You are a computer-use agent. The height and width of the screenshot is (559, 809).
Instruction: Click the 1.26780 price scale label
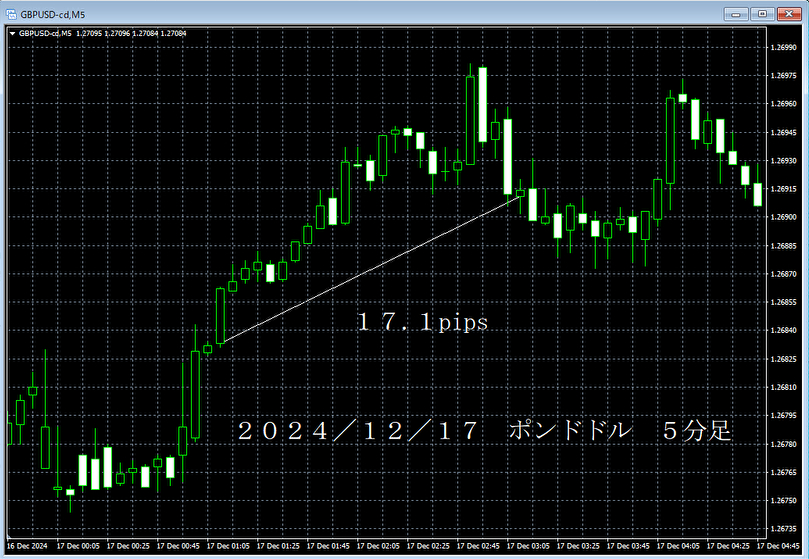(x=783, y=444)
